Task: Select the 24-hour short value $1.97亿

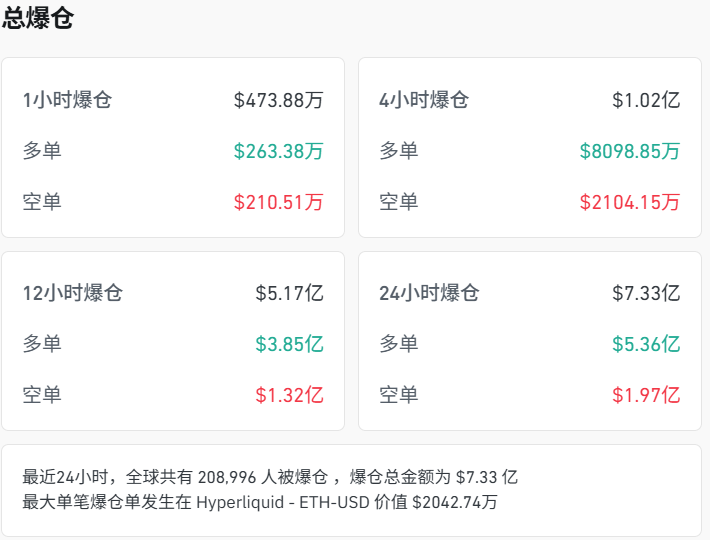Action: (x=646, y=395)
